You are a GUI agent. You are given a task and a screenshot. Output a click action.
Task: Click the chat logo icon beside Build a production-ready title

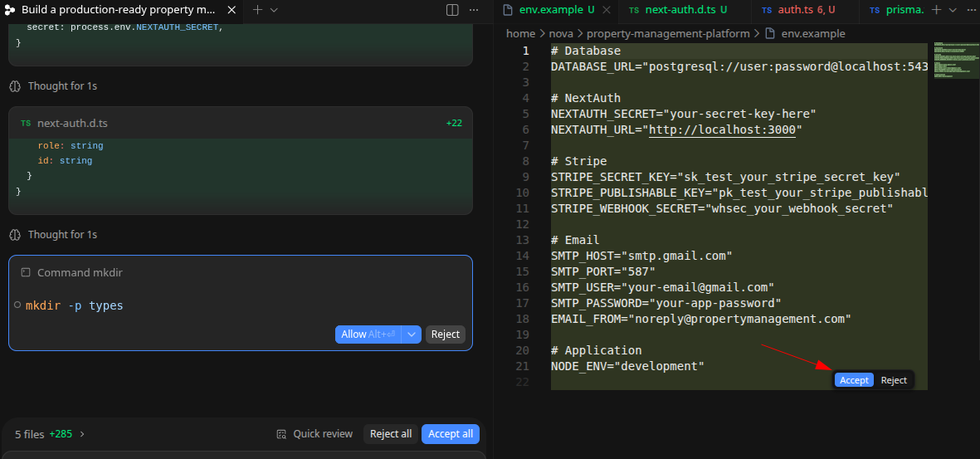10,10
